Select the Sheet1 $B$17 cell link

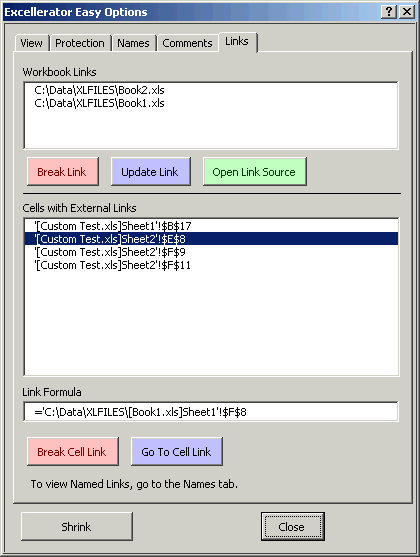[211, 226]
